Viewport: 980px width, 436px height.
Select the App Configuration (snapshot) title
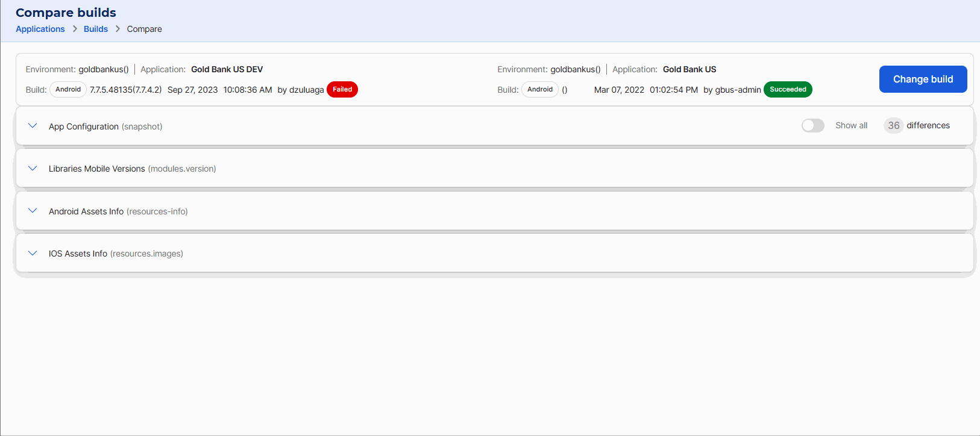pyautogui.click(x=105, y=126)
